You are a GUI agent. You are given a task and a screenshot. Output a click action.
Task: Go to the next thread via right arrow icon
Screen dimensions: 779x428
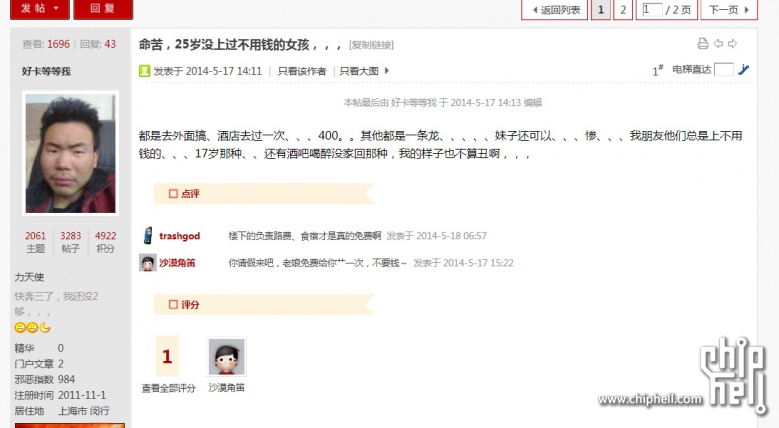click(x=732, y=44)
